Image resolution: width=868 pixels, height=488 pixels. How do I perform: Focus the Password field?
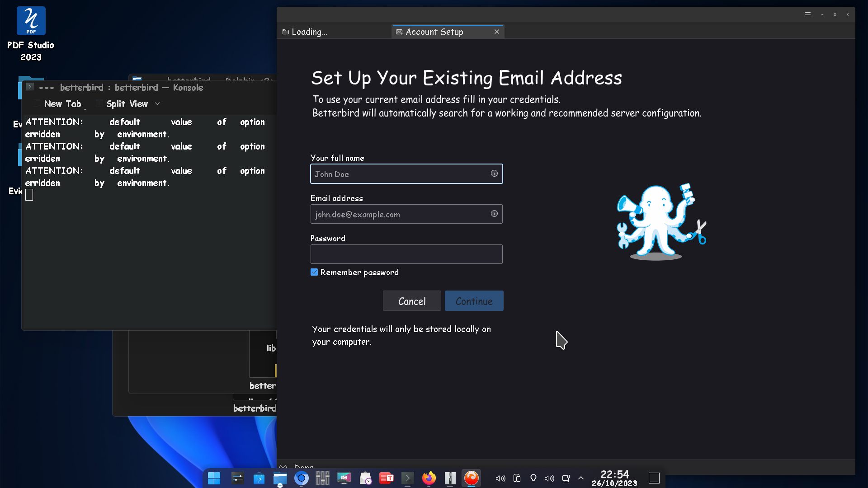(x=406, y=254)
